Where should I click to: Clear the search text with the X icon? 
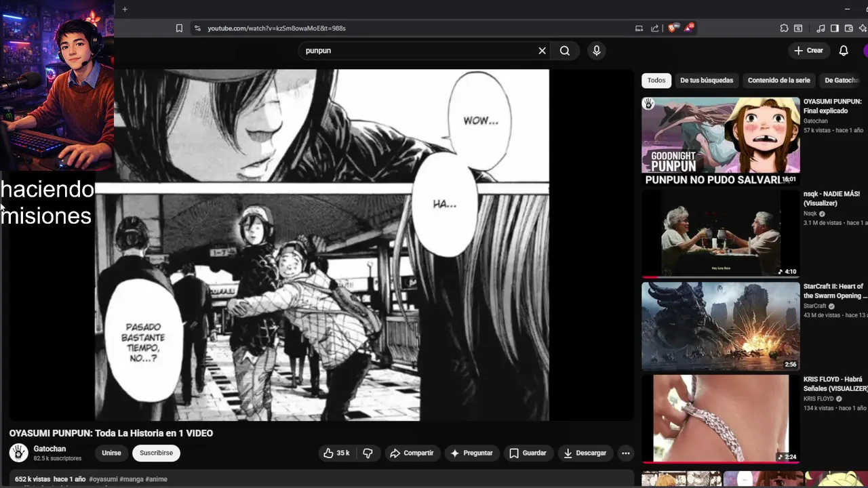(542, 51)
